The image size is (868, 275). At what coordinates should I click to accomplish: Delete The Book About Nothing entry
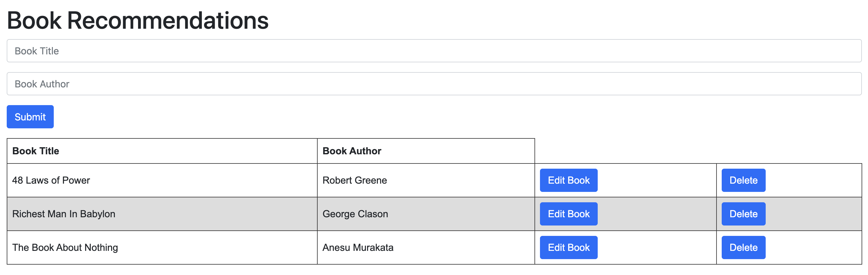[743, 248]
